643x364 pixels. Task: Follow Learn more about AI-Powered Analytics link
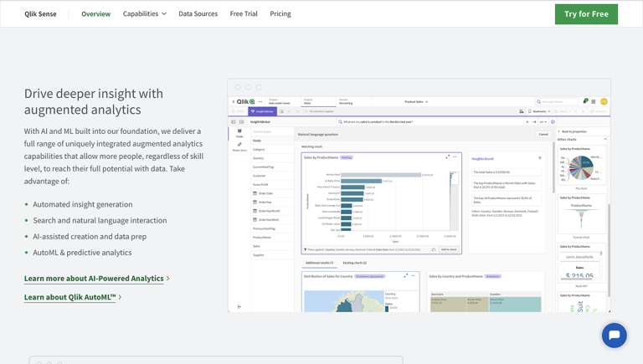coord(94,279)
